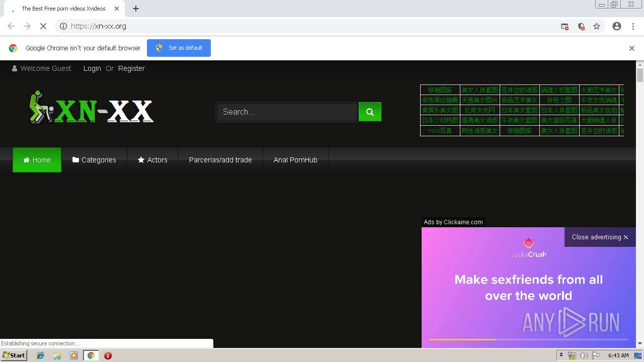Select the open tab titled The Best Free
The image size is (644, 362).
pyautogui.click(x=63, y=9)
